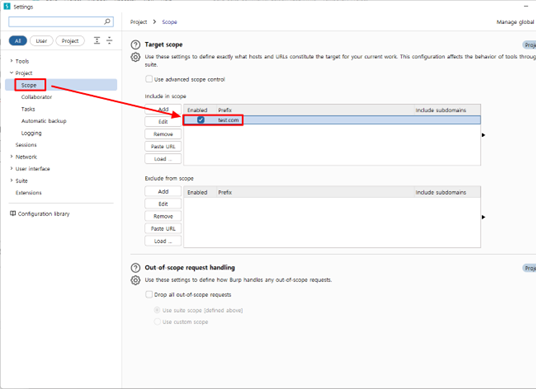This screenshot has width=536, height=389.
Task: Select Scope in the settings tree
Action: click(x=61, y=85)
